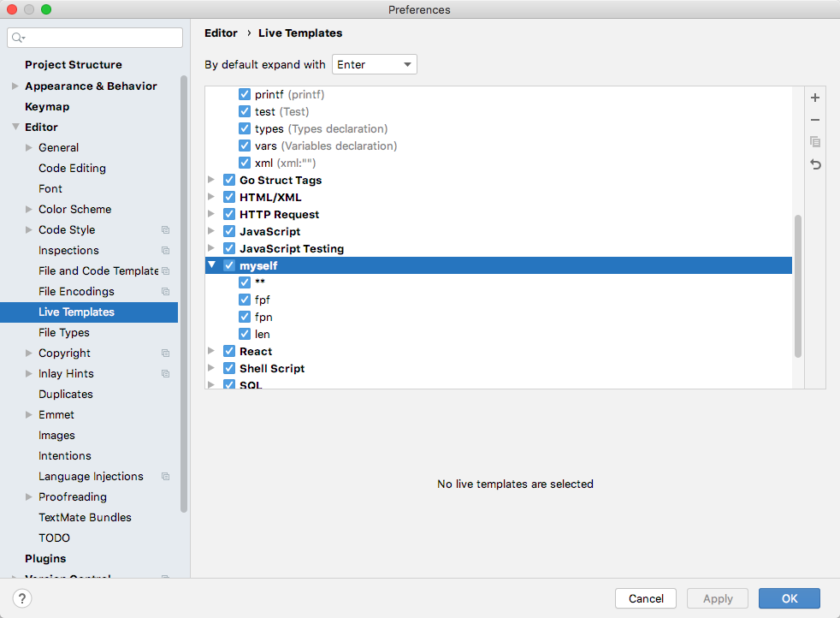Image resolution: width=840 pixels, height=618 pixels.
Task: Click the project-level icon beside File Encodings
Action: point(166,292)
